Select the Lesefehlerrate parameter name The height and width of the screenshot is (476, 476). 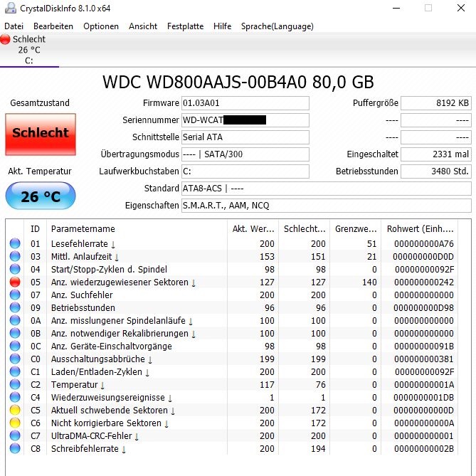[x=79, y=243]
